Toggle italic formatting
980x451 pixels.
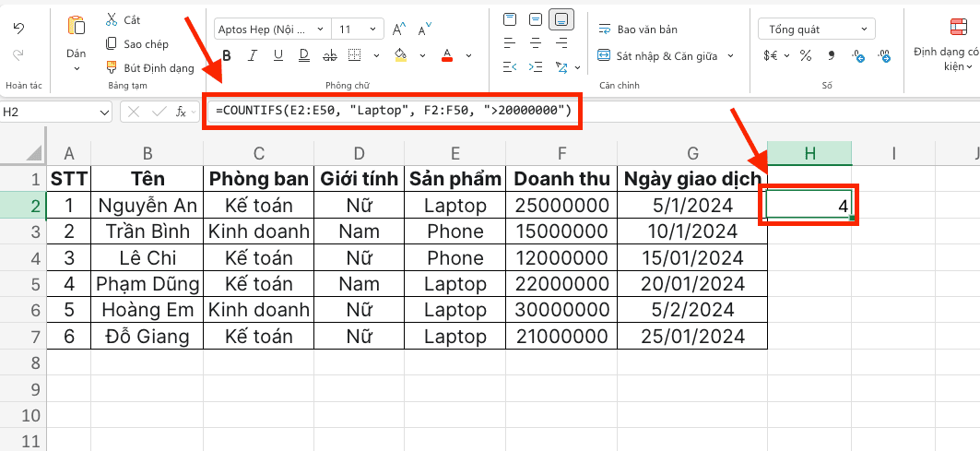click(x=253, y=55)
